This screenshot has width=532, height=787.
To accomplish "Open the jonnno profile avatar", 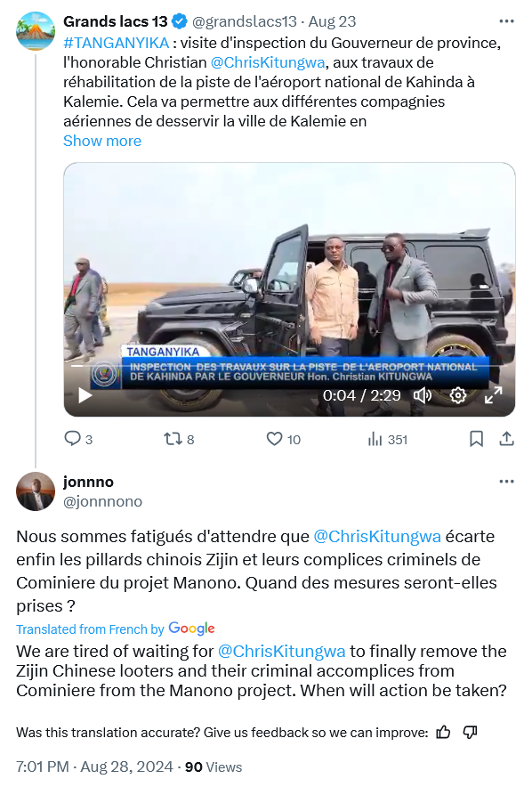I will pyautogui.click(x=35, y=491).
